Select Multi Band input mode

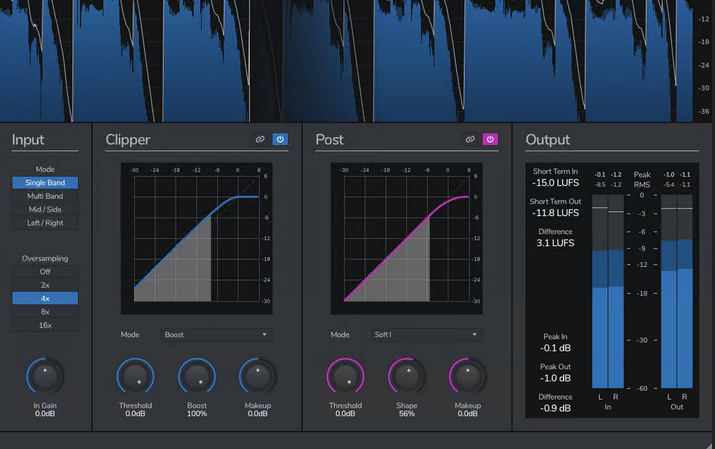coord(45,197)
